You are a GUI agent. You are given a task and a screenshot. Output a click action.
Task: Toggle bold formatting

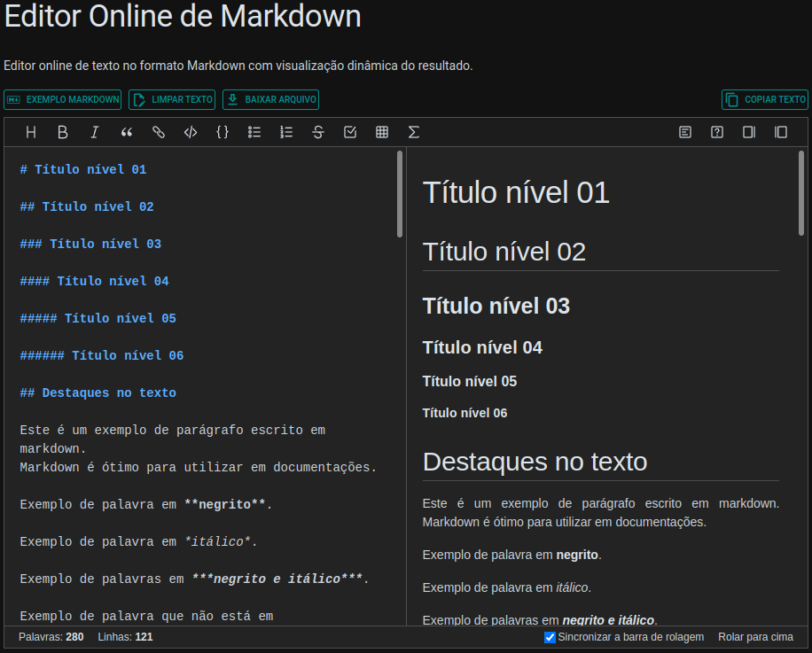pyautogui.click(x=63, y=131)
